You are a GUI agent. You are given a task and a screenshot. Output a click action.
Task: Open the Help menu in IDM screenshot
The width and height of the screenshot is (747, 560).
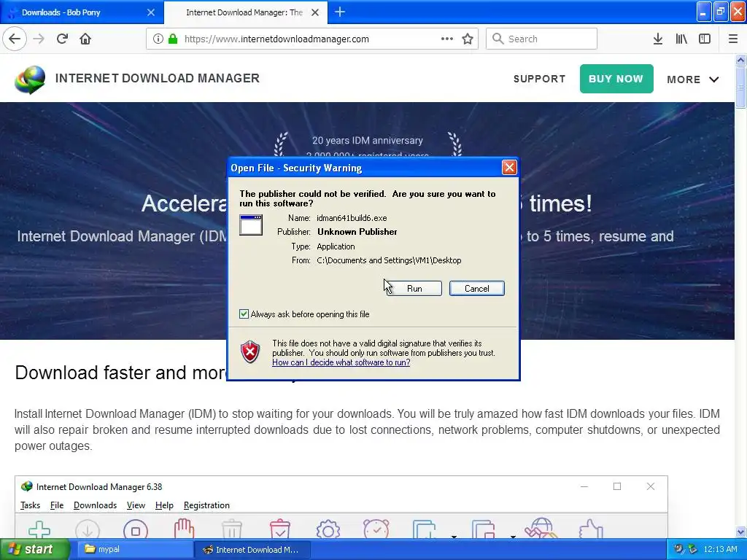pos(164,505)
